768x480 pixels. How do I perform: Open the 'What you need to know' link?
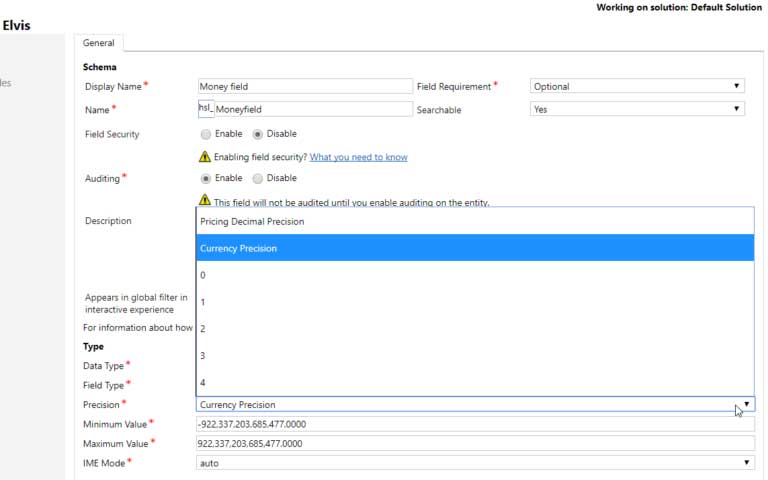pos(359,157)
